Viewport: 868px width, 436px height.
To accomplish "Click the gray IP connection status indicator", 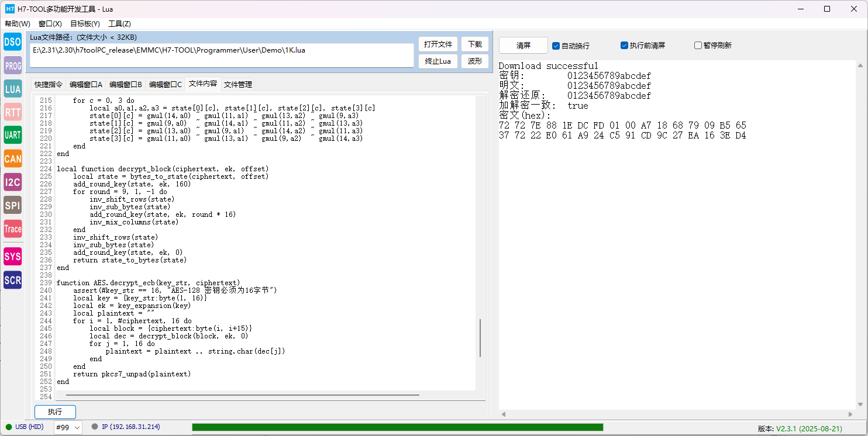I will click(95, 427).
